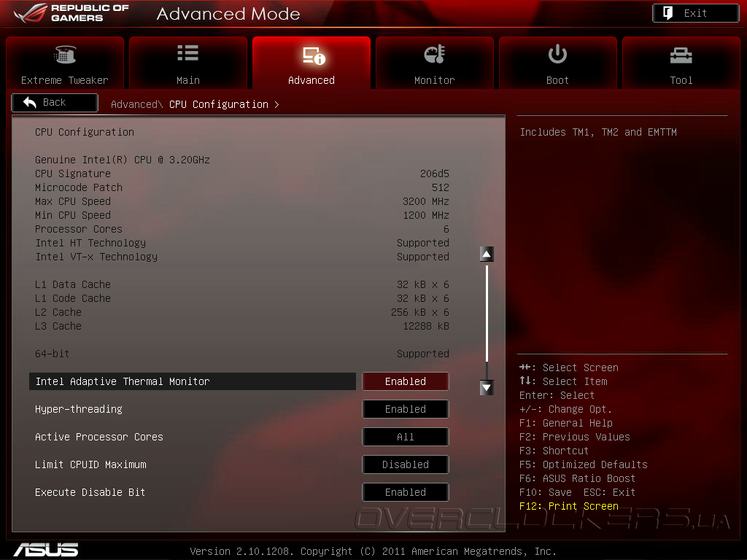Viewport: 747px width, 560px height.
Task: Click the CPU Configuration breadcrumb
Action: coord(219,104)
